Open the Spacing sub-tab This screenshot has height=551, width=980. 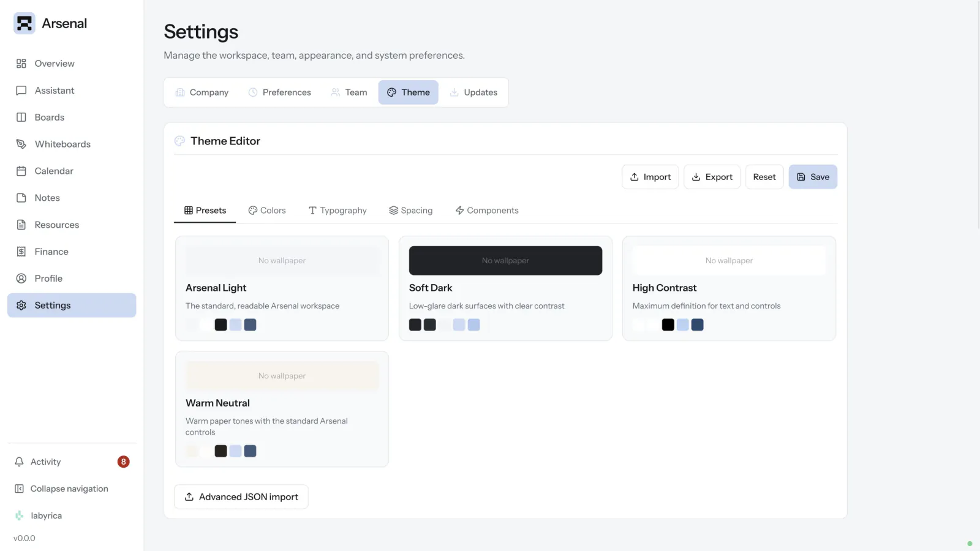click(411, 211)
